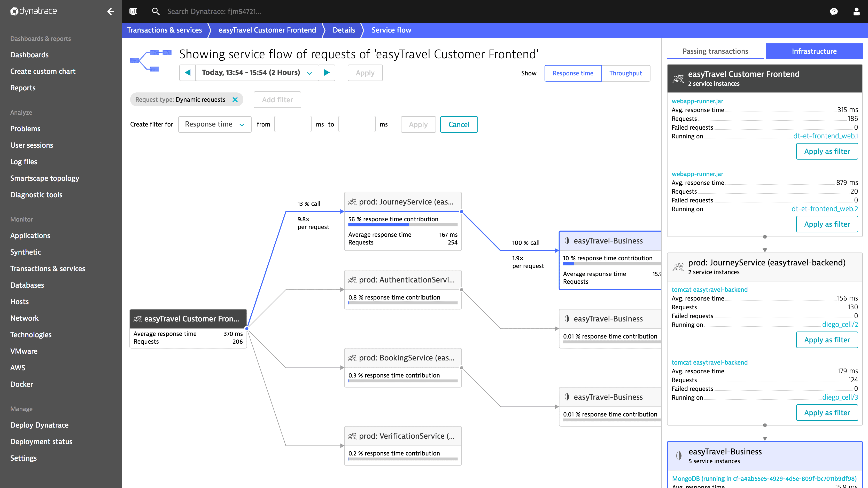Screen dimensions: 868x488
Task: Apply diego_cell/2 instance as filter
Action: click(x=827, y=340)
